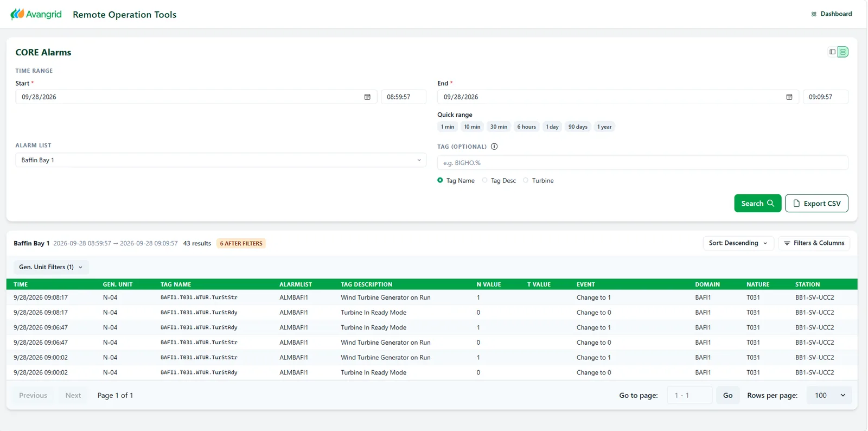This screenshot has height=431, width=868.
Task: Expand Gen. Unit Filters (1) dropdown
Action: click(51, 267)
